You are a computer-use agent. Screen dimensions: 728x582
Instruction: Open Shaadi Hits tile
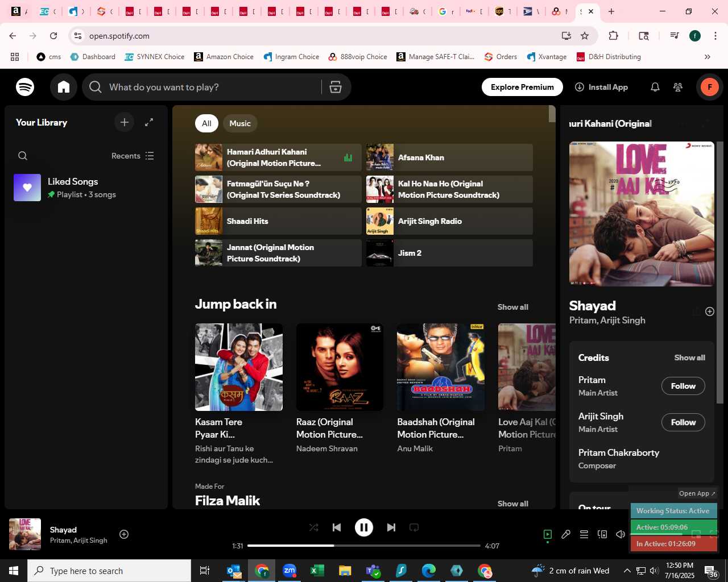coord(278,221)
